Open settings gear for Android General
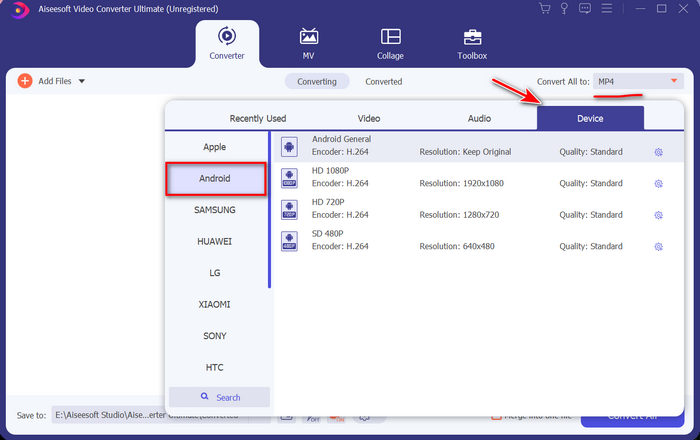The width and height of the screenshot is (700, 440). point(658,152)
